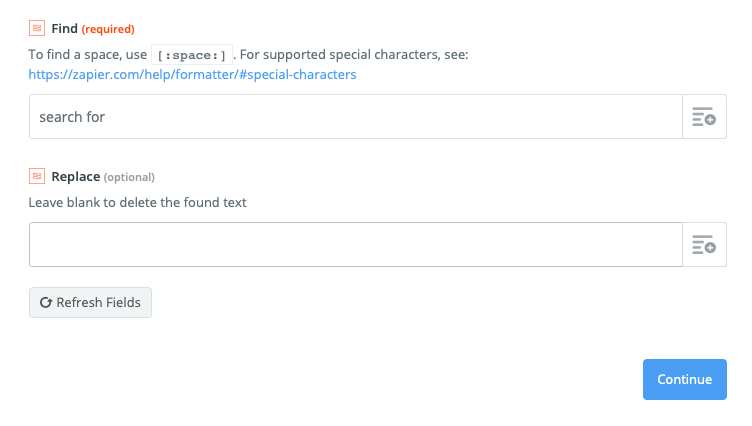
Task: Click the word Continue on the blue button
Action: click(x=685, y=379)
